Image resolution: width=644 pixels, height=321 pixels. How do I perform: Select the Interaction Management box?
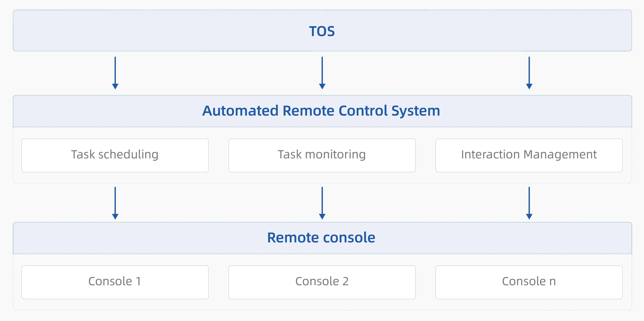[529, 155]
